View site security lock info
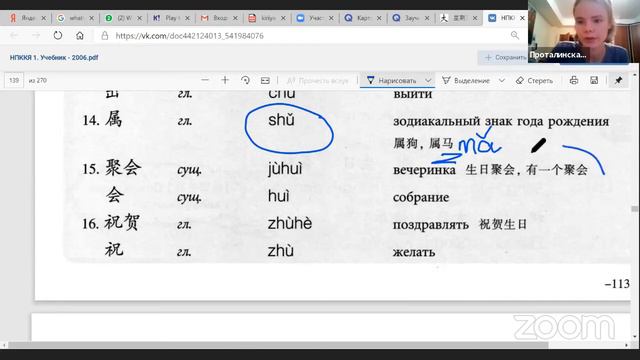The image size is (640, 360). click(105, 36)
